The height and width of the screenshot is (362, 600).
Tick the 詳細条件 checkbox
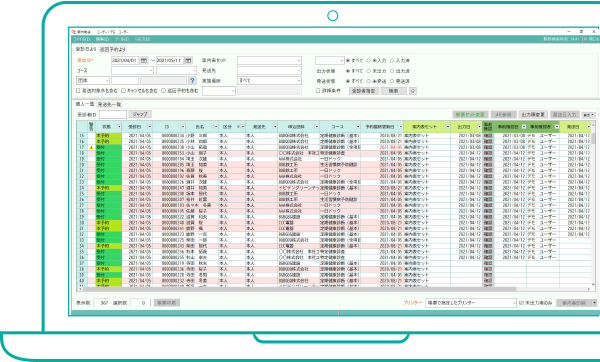[x=318, y=91]
